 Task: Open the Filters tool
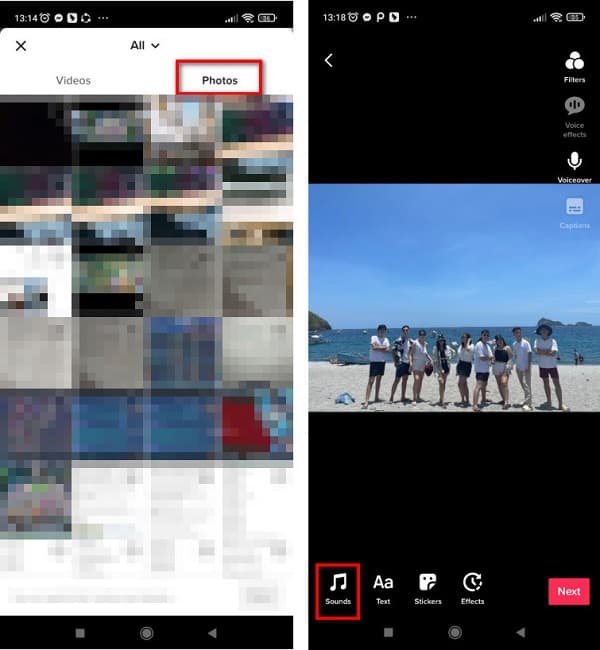pyautogui.click(x=574, y=67)
